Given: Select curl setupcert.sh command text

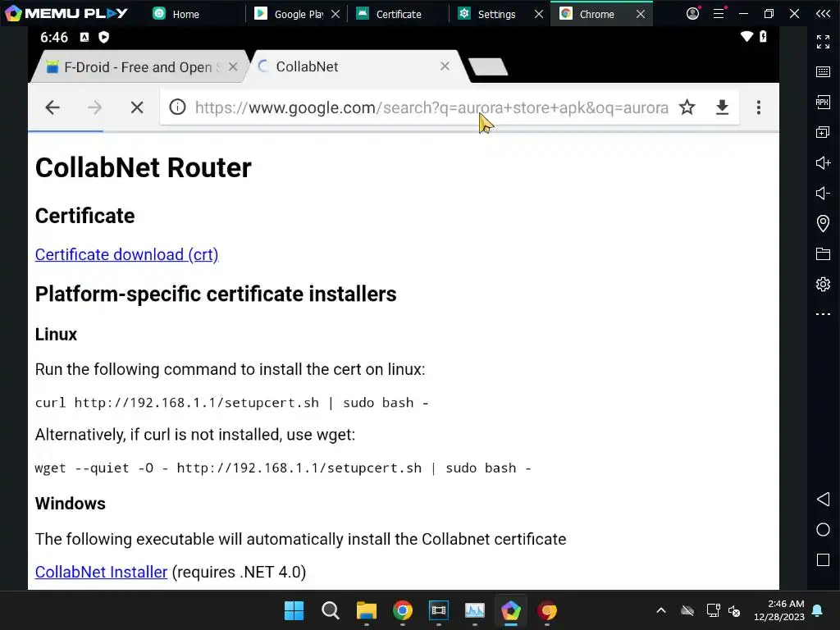Looking at the screenshot, I should [x=231, y=403].
